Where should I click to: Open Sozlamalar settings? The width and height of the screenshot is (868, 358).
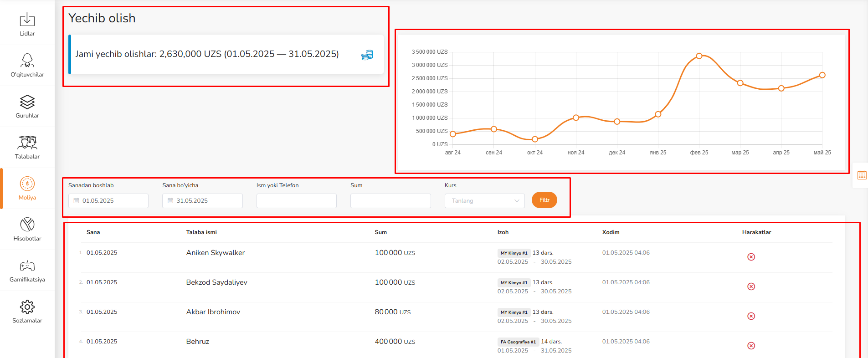coord(27,312)
